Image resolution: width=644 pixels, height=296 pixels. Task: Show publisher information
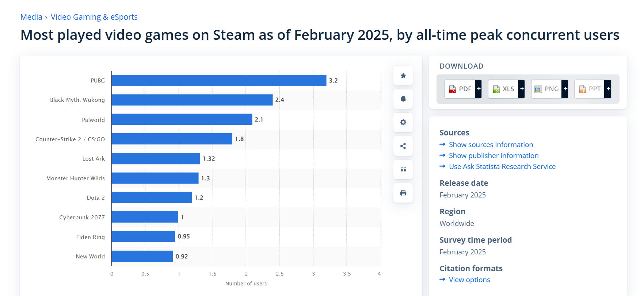pos(494,155)
